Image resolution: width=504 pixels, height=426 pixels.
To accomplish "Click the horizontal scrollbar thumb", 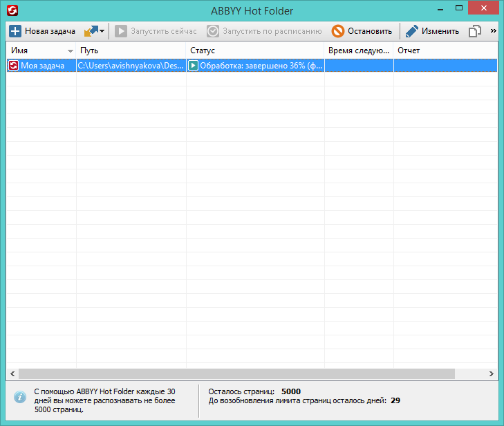I will [x=236, y=373].
